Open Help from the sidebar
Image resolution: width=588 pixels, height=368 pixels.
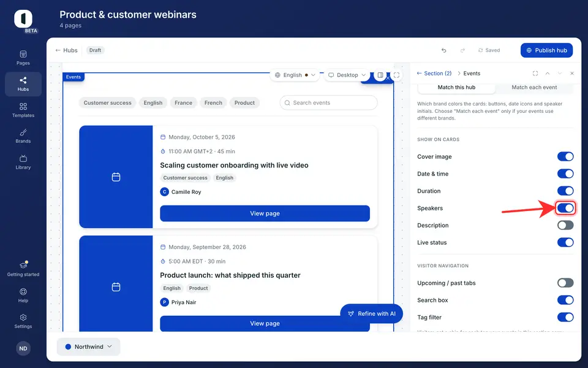23,295
